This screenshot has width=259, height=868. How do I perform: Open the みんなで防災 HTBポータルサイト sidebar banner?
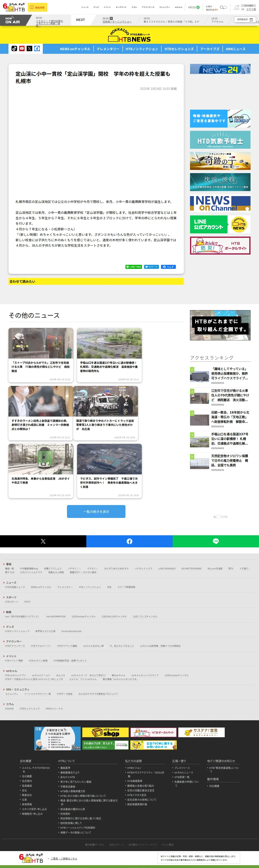(x=220, y=246)
